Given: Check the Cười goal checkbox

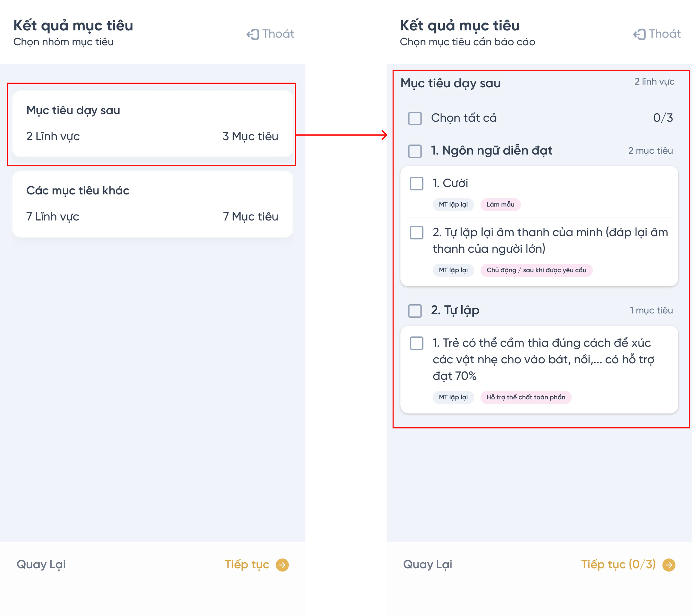Looking at the screenshot, I should pos(416,183).
